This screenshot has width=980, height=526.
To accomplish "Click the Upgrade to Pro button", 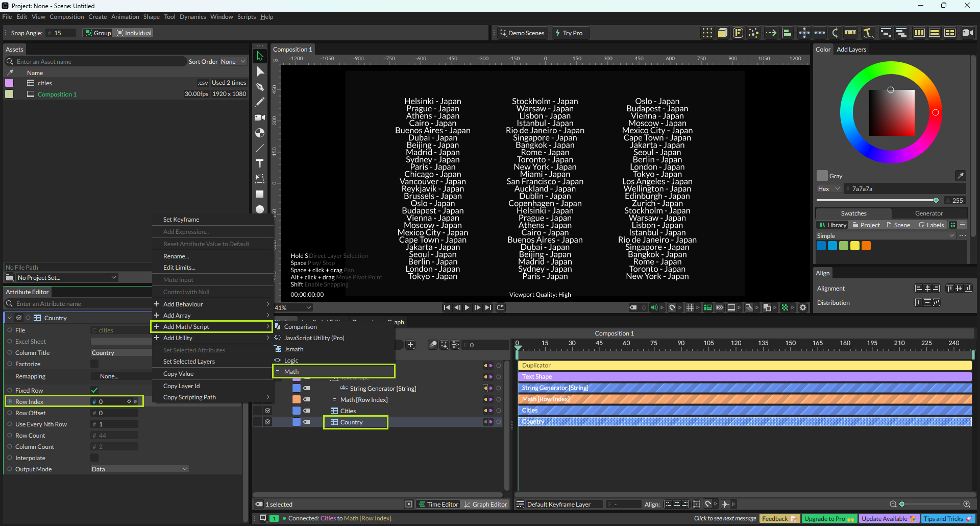I will [829, 518].
